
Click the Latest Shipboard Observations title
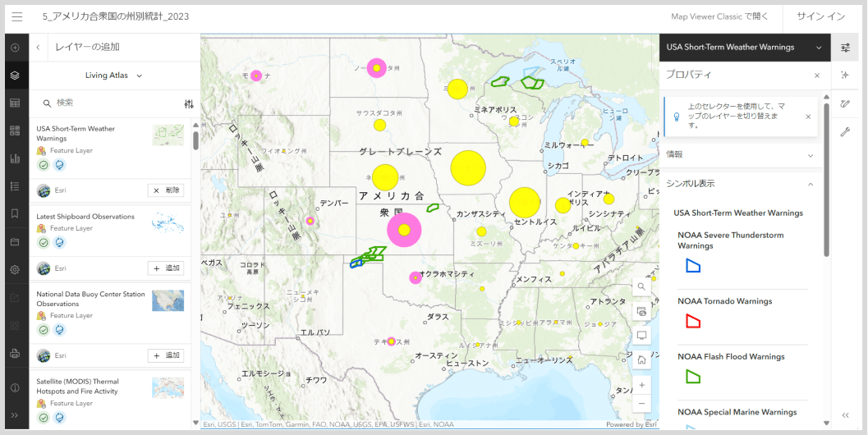point(85,217)
